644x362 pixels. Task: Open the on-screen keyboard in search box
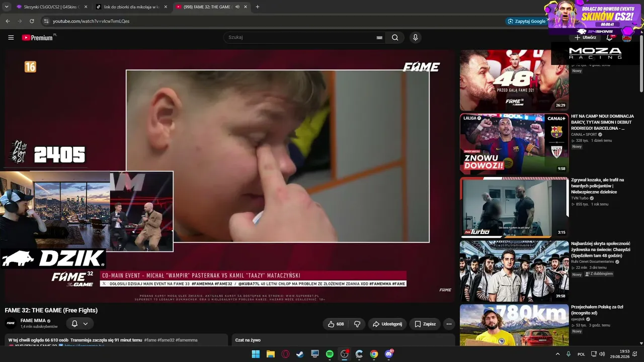[x=379, y=38]
